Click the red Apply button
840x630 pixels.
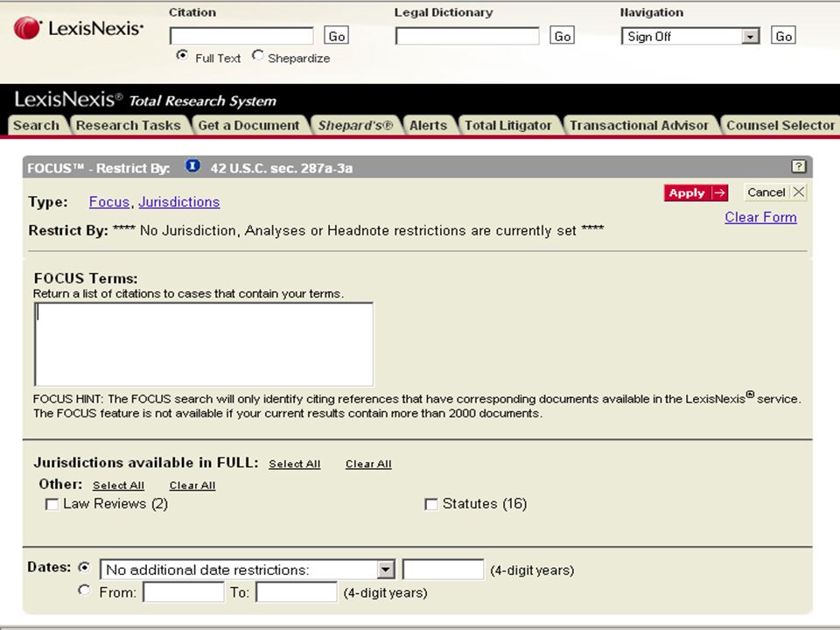696,192
